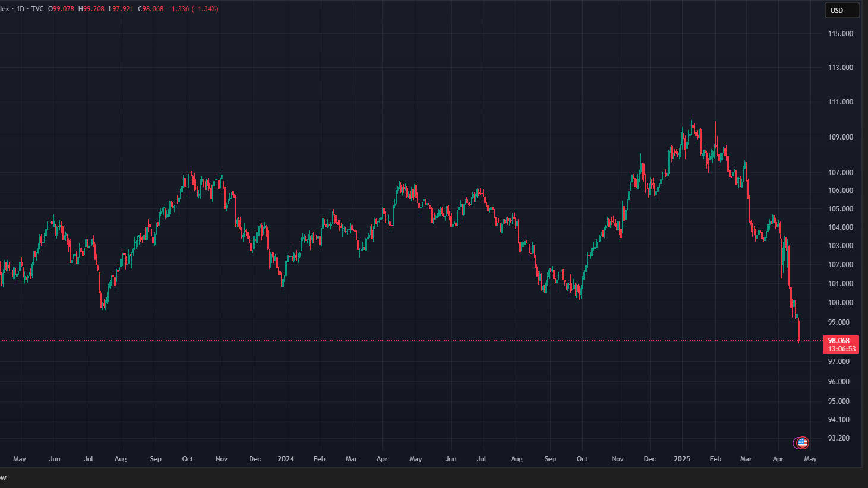This screenshot has height=488, width=868.
Task: Click the 100.000 price axis label
Action: tap(841, 303)
